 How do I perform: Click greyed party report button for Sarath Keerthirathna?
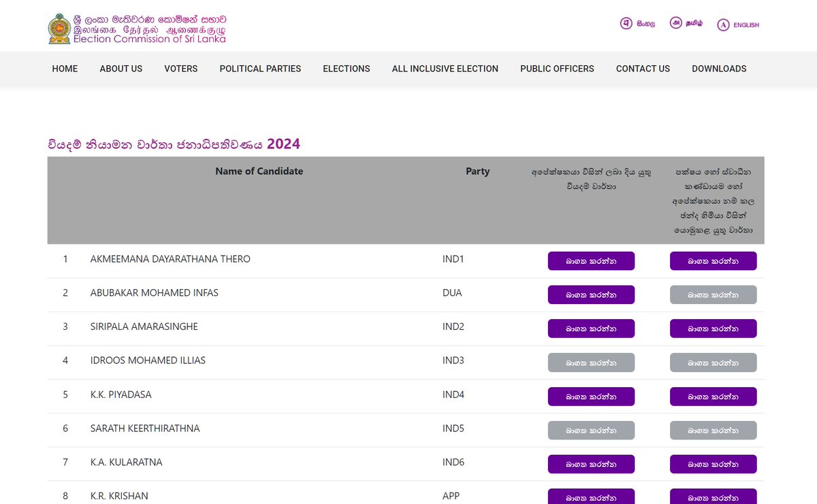[x=713, y=431]
